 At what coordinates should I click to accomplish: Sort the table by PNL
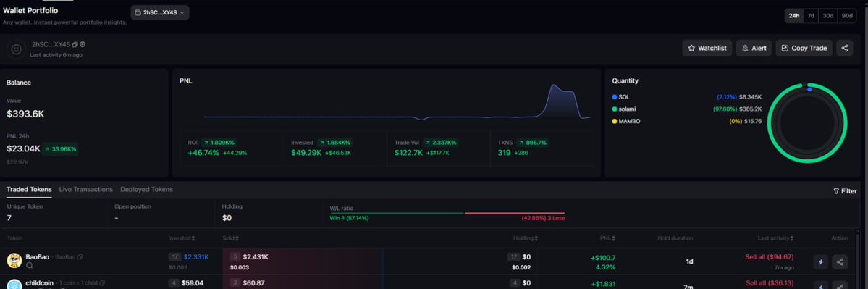click(x=608, y=238)
